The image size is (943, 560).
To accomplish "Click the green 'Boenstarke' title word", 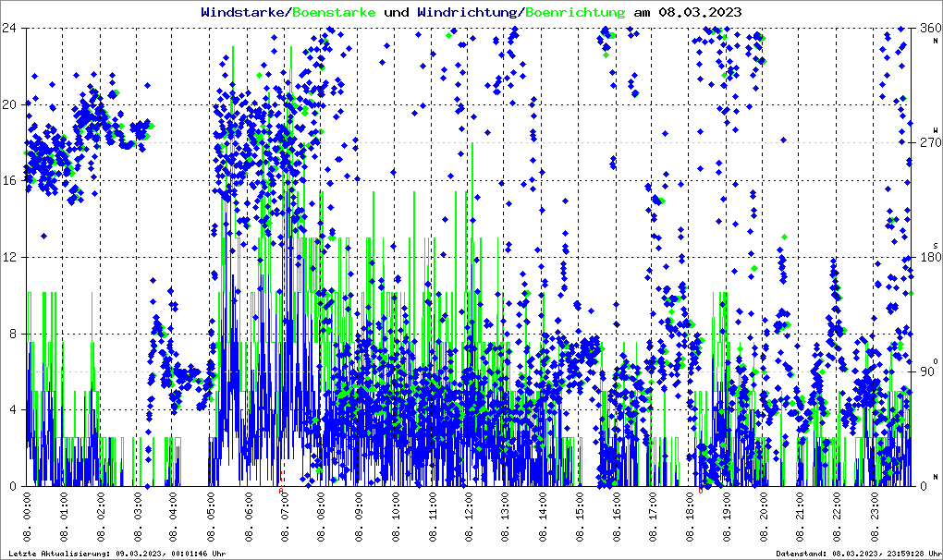I will (334, 12).
